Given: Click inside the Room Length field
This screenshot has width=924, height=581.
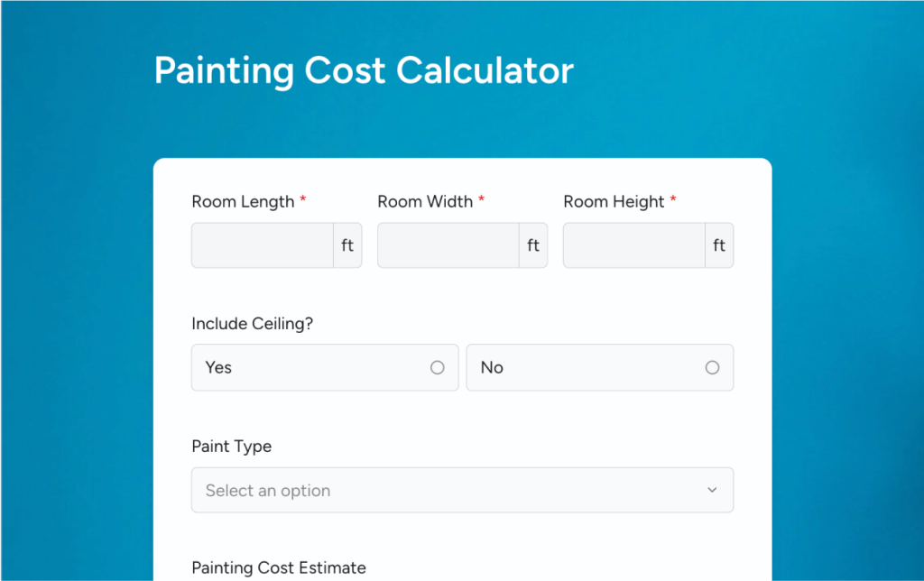Looking at the screenshot, I should [262, 244].
